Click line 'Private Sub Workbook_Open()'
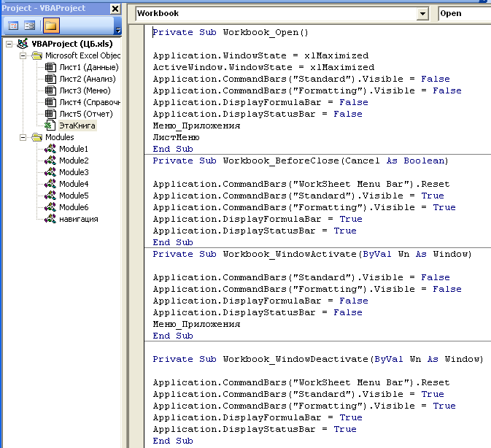 [231, 33]
